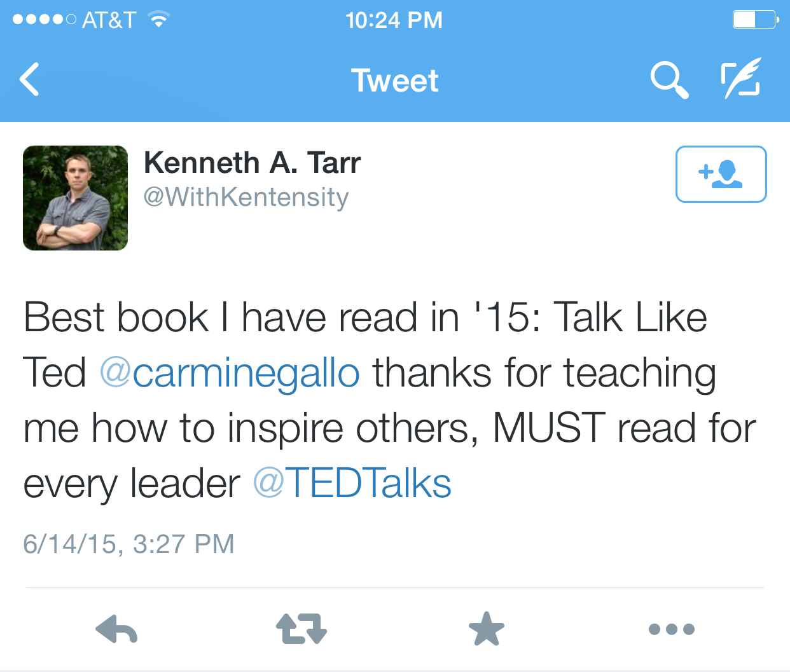Open profile via Kenneth A. Tarr name
The image size is (790, 672).
tap(253, 163)
